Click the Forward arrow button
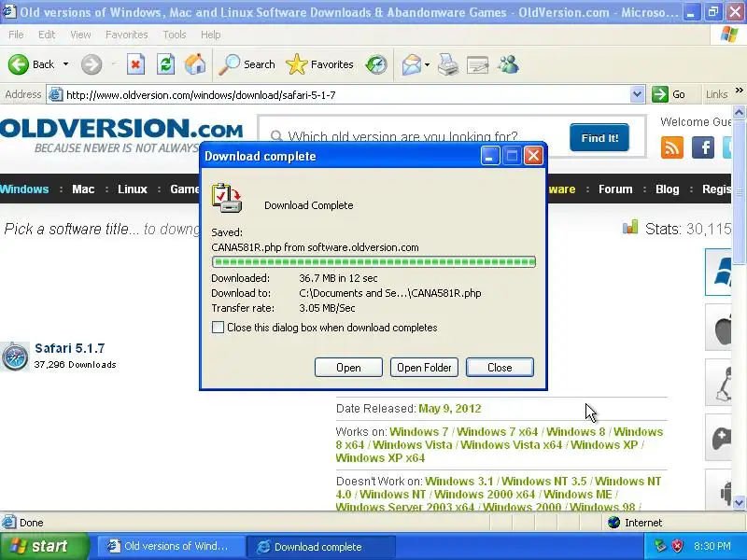Screen dimensions: 747x560 pos(91,64)
